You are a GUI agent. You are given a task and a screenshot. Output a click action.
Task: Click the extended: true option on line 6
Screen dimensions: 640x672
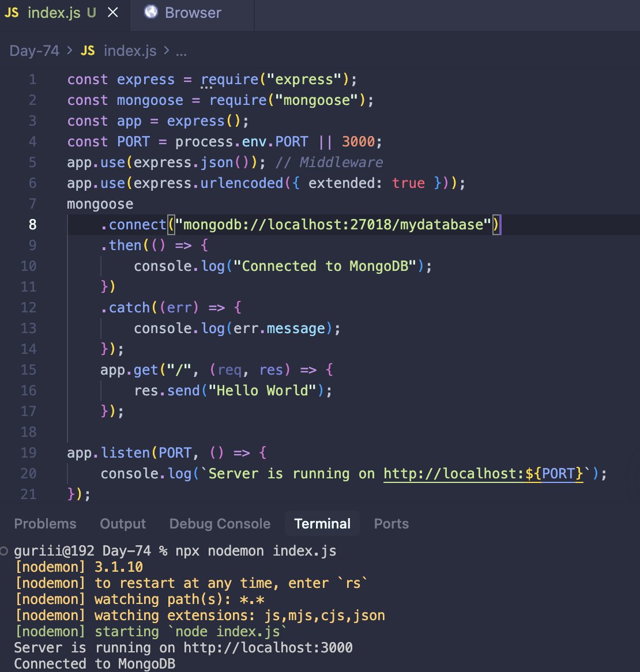367,183
